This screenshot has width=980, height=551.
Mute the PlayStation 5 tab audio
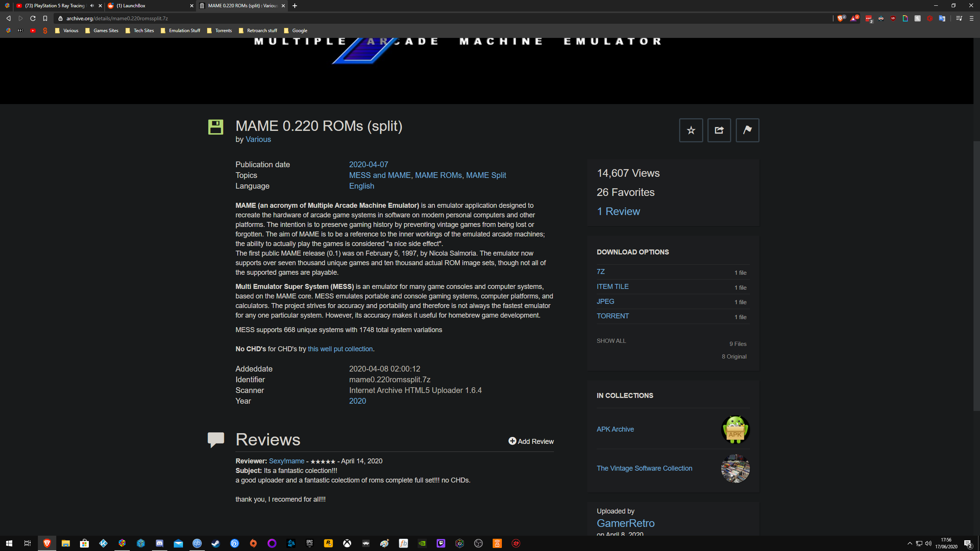[92, 6]
